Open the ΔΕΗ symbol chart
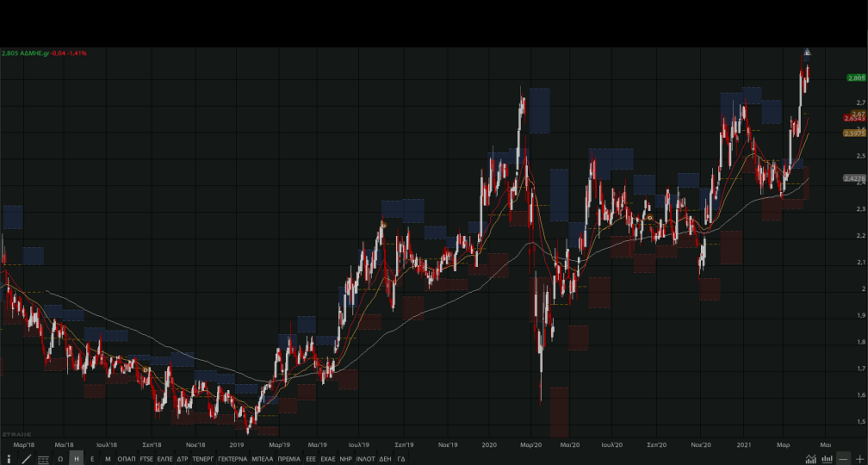 [x=385, y=459]
